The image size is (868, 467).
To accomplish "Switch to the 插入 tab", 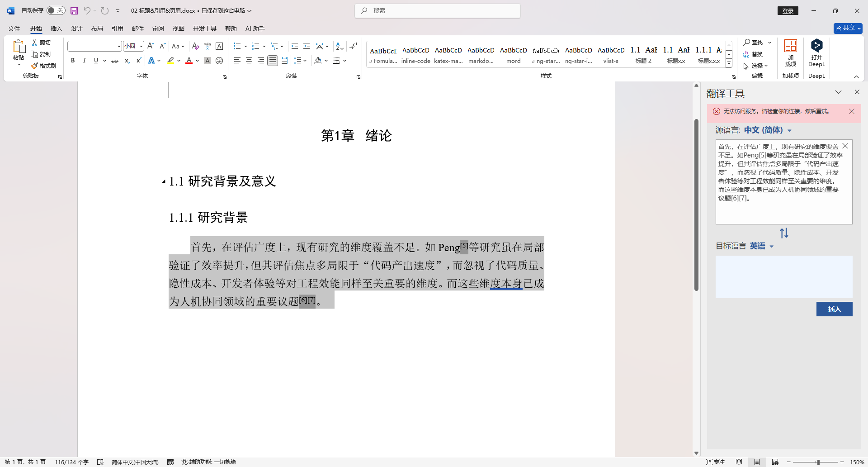I will click(56, 29).
